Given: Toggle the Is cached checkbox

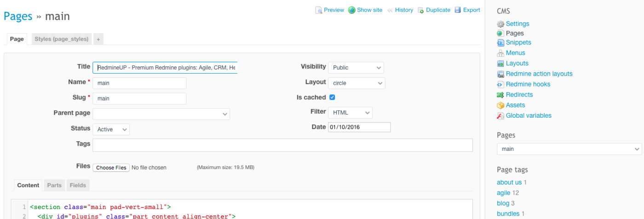Looking at the screenshot, I should [332, 98].
